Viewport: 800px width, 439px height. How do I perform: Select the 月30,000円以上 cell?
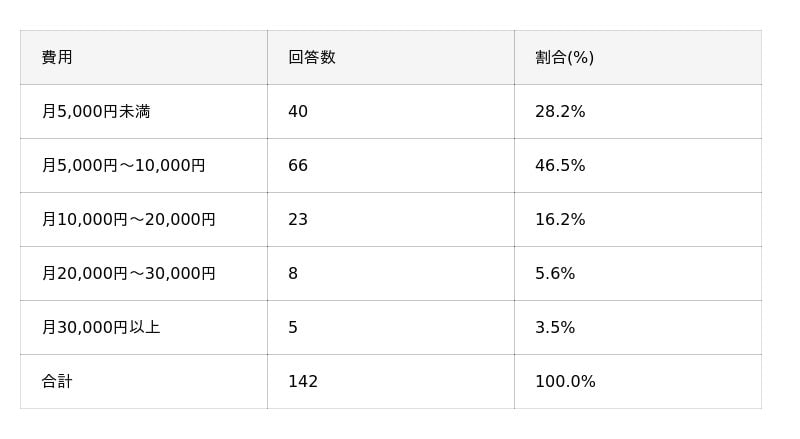[101, 327]
